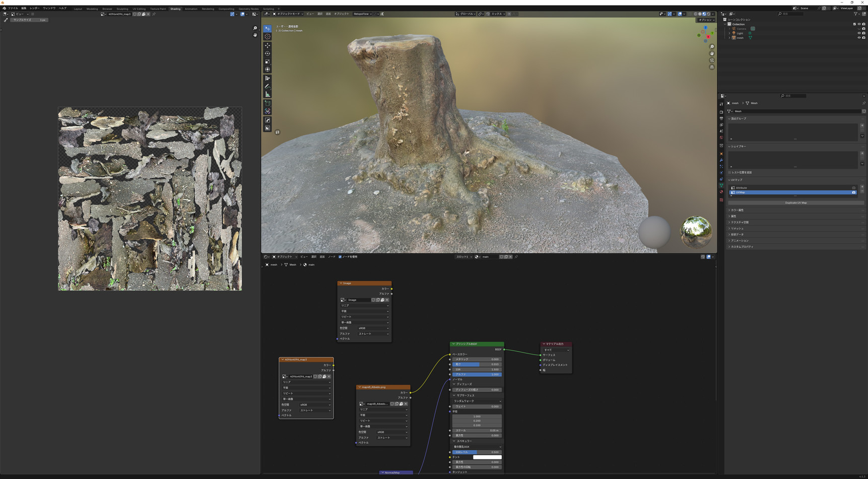Activate the 3D Cursor tool
Screen dimensions: 868x479
point(268,37)
